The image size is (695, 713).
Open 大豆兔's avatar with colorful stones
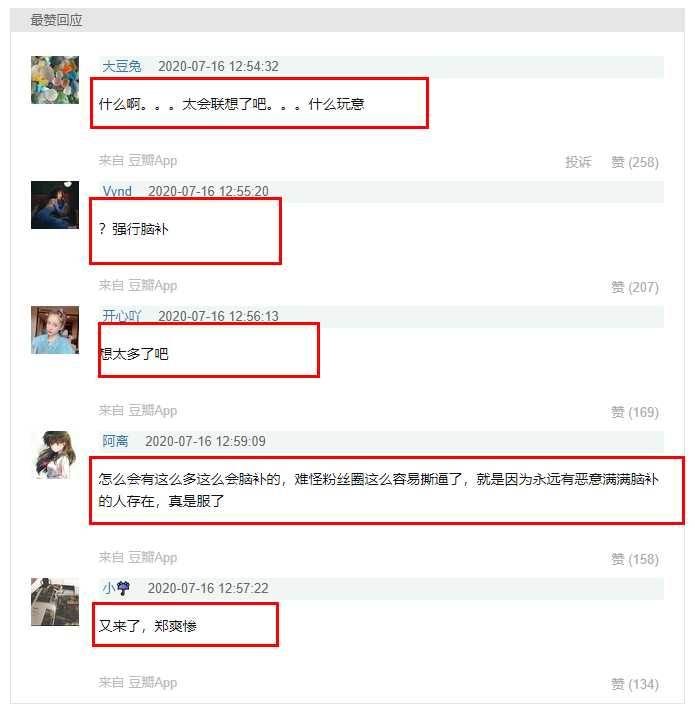(x=55, y=80)
